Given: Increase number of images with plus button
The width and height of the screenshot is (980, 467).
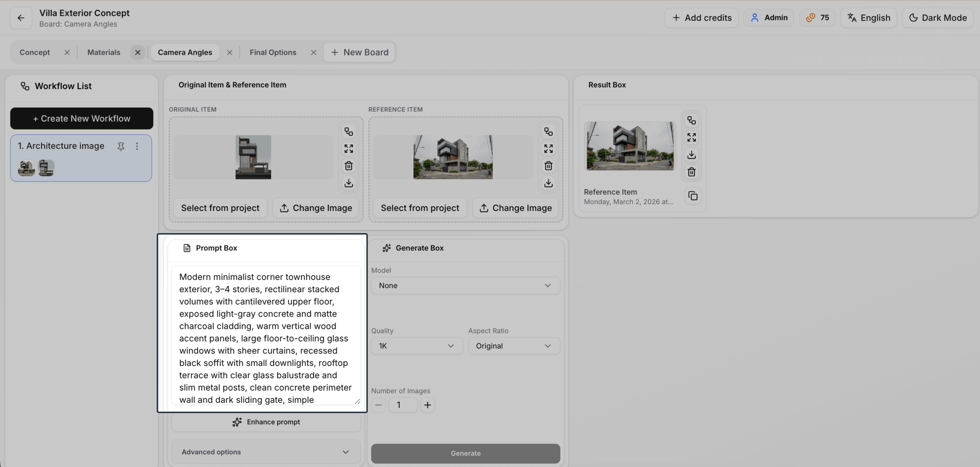Looking at the screenshot, I should 427,405.
